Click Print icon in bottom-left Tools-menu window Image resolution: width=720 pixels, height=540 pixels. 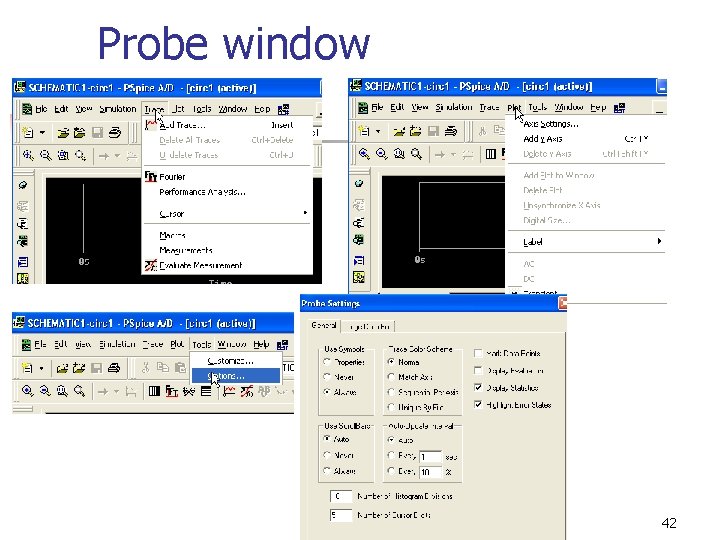(x=113, y=368)
